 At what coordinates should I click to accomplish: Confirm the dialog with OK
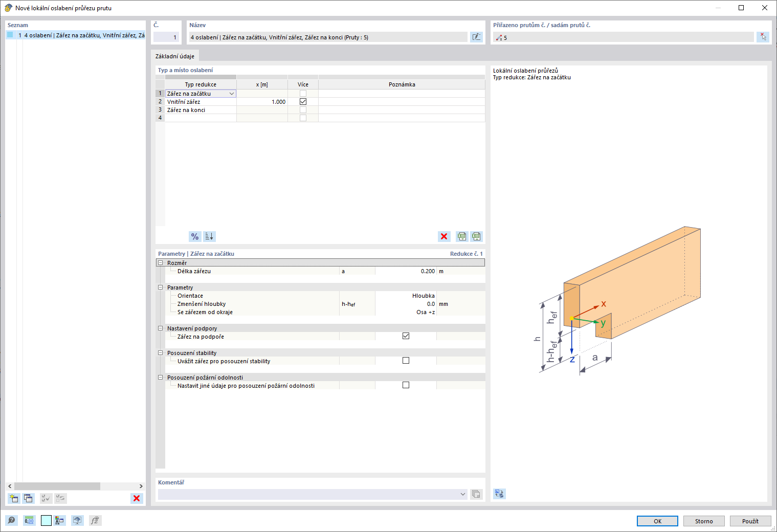coord(657,521)
